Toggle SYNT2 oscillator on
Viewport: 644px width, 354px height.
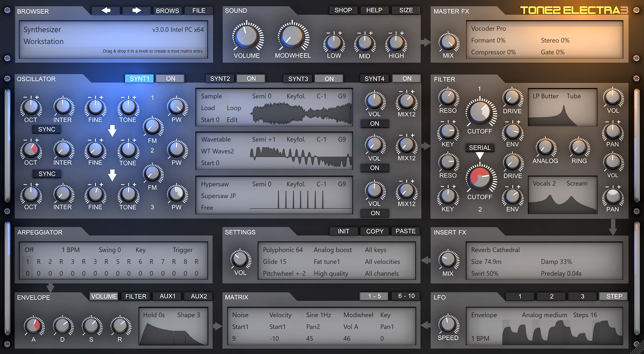pos(251,78)
